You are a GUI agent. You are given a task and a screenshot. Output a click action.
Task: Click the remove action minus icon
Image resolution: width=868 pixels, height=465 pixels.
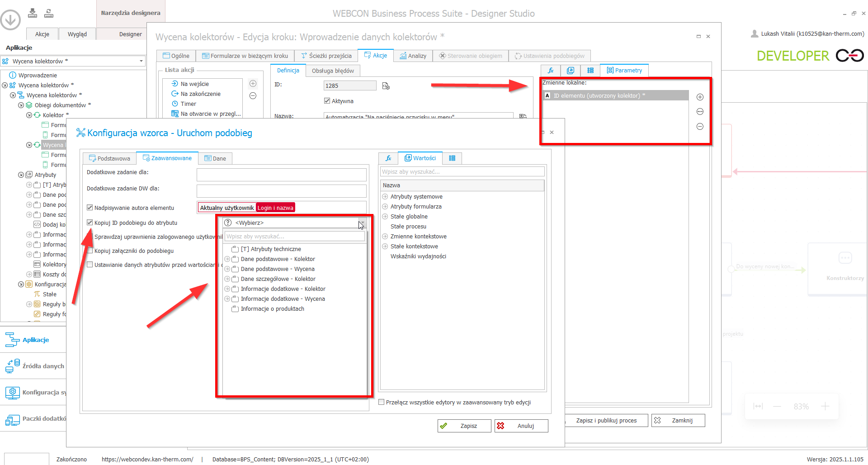253,96
